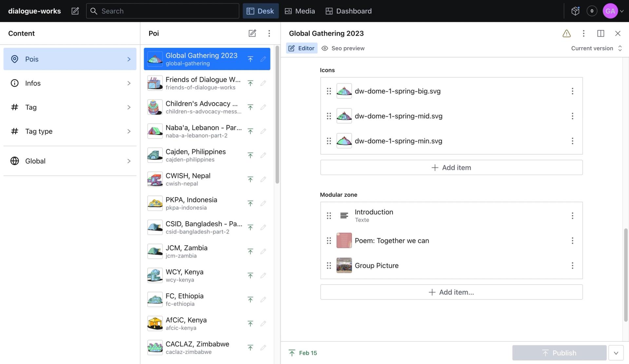The image size is (629, 364).
Task: Click published status icon for Cajden, Philippines
Action: 250,155
